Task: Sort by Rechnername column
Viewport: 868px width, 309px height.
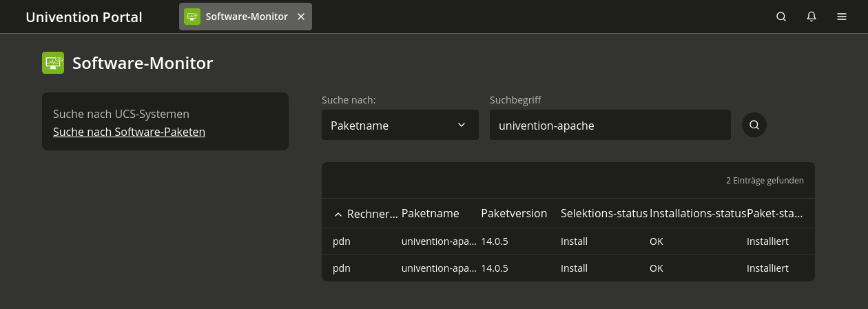Action: (x=365, y=214)
